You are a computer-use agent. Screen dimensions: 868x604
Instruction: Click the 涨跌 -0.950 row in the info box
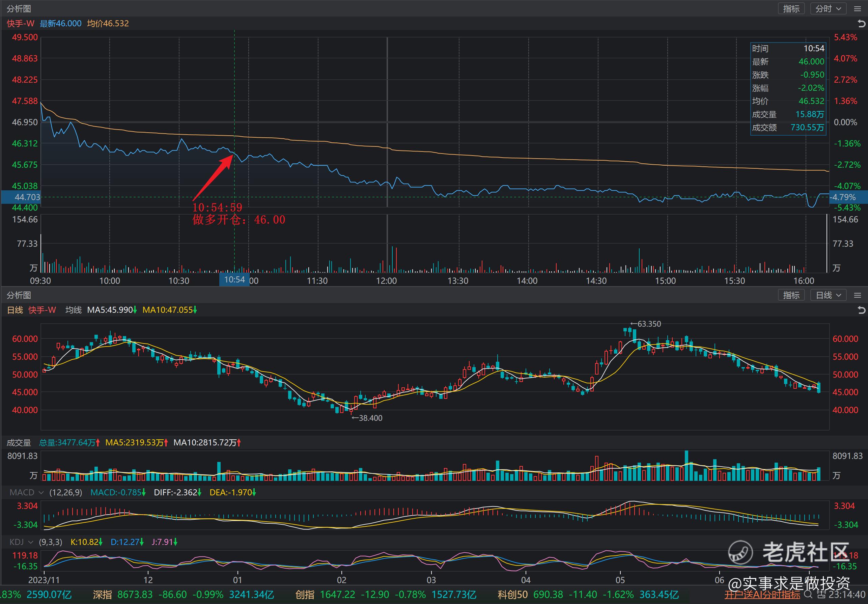tap(788, 75)
